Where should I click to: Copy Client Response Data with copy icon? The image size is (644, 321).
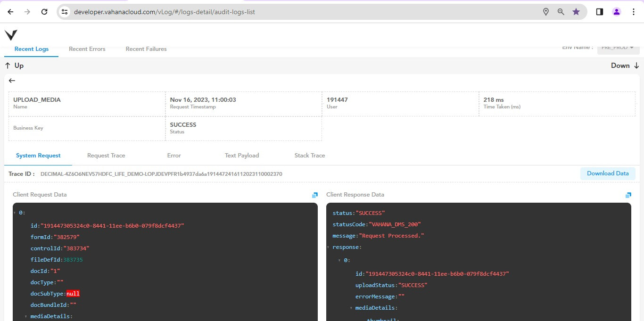pyautogui.click(x=628, y=195)
